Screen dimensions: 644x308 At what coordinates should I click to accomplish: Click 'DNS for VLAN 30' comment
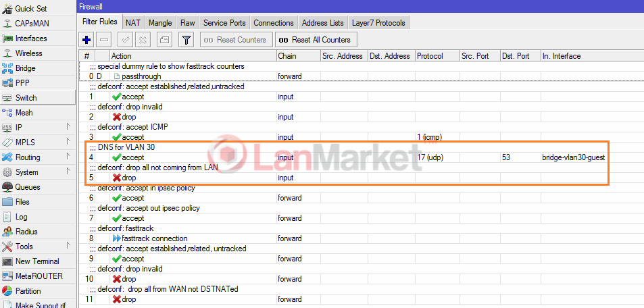click(126, 147)
